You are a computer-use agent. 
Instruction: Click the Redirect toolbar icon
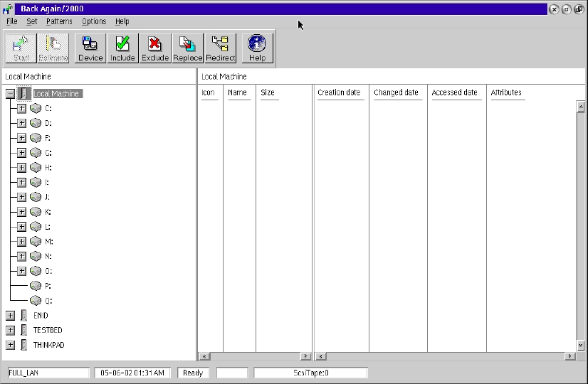click(x=220, y=43)
